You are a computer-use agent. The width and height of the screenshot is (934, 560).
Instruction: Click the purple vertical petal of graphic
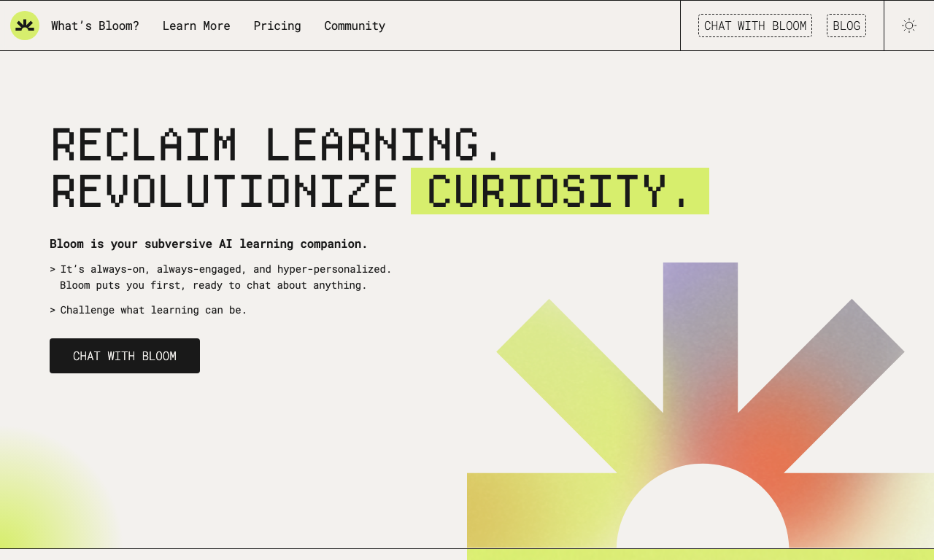pos(700,335)
